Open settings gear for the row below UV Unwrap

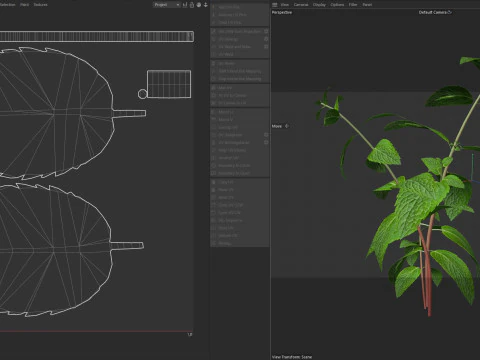266,47
